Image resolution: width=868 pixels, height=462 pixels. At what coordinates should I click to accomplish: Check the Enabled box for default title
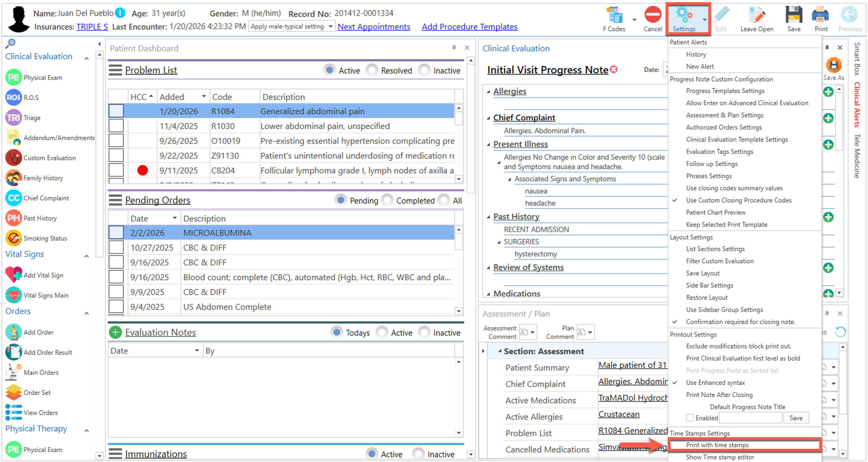coord(690,418)
